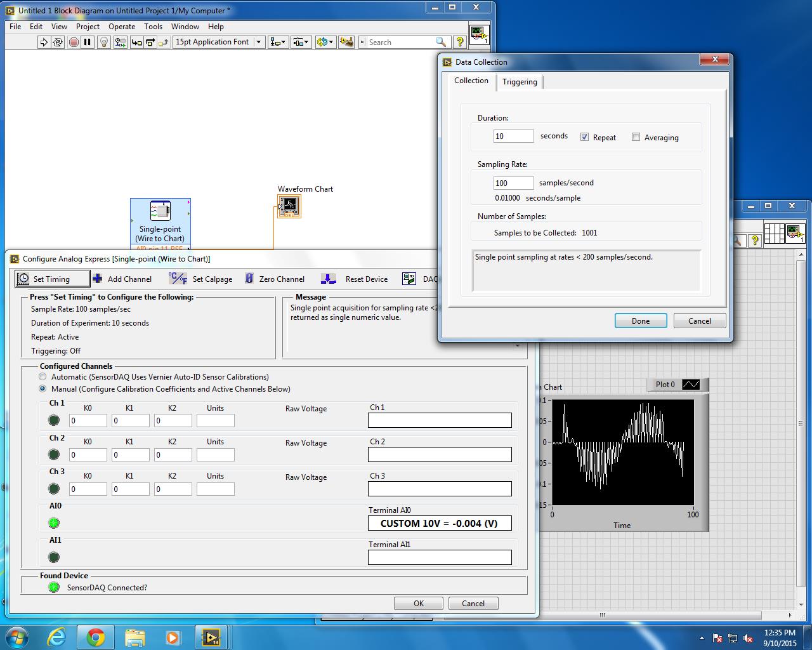Click the Run arrow in Block Diagram toolbar
This screenshot has height=650, width=812.
(x=43, y=43)
